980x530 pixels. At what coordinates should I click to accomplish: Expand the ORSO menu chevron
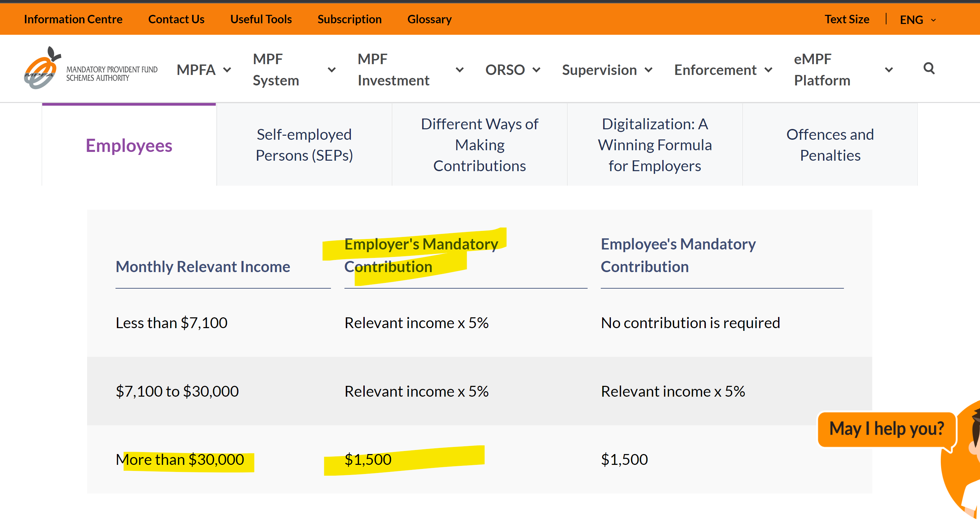(x=536, y=70)
